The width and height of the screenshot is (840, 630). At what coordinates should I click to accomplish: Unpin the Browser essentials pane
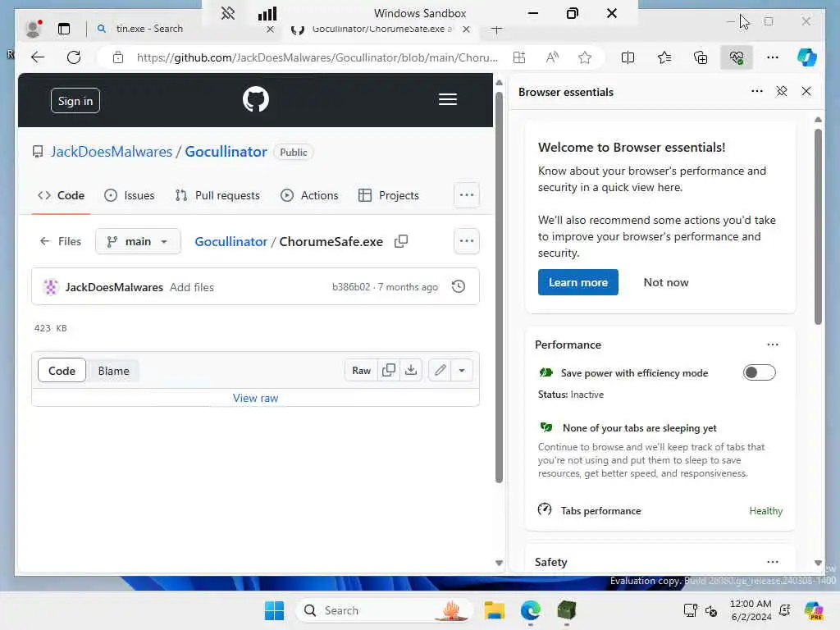tap(782, 92)
